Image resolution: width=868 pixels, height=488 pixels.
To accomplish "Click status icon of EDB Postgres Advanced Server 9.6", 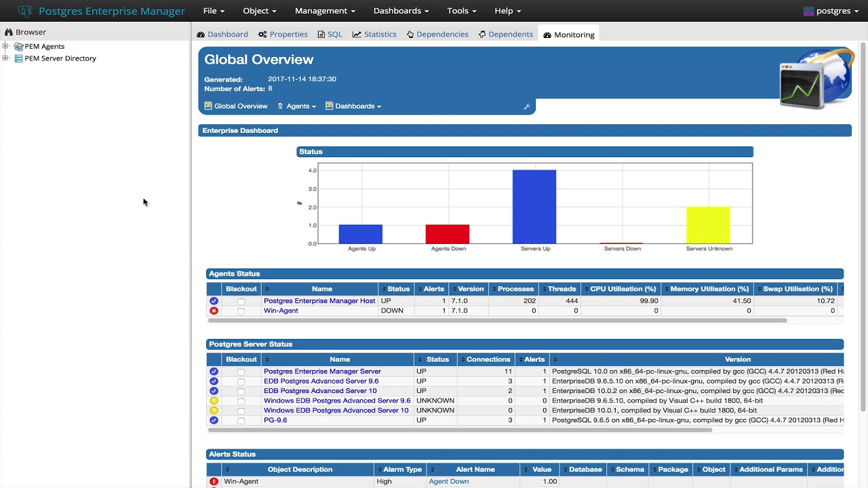I will [x=214, y=382].
